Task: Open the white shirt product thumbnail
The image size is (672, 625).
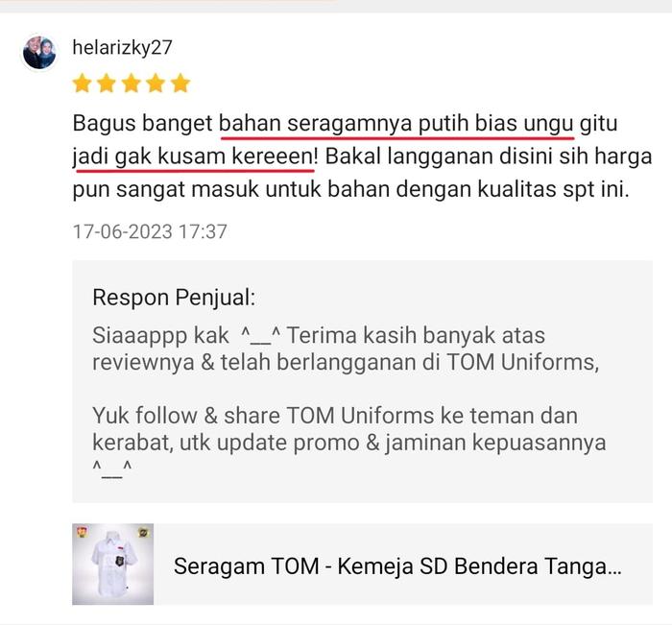Action: [112, 565]
